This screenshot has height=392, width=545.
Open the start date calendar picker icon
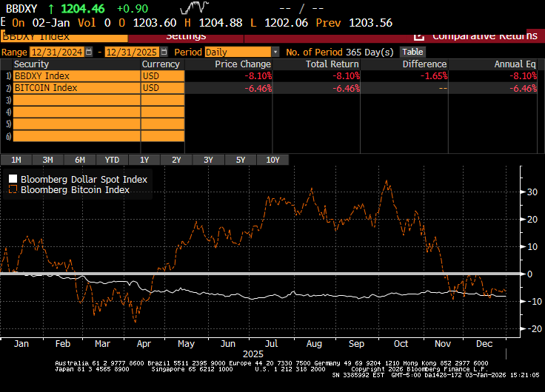click(x=90, y=52)
